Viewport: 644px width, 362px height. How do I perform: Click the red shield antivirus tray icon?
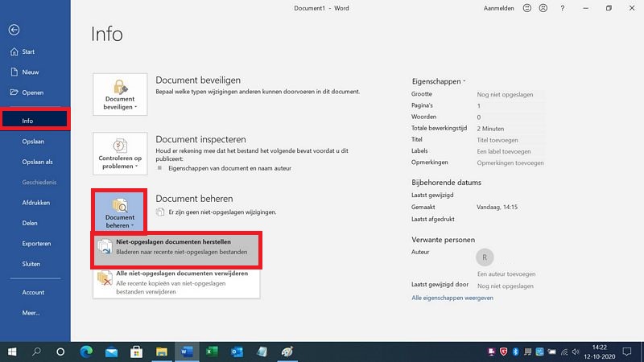(504, 352)
